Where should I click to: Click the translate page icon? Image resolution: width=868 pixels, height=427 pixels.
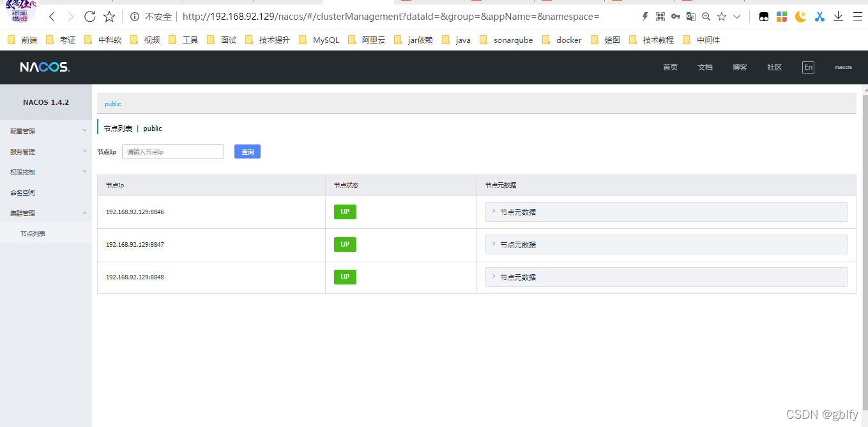click(x=691, y=17)
